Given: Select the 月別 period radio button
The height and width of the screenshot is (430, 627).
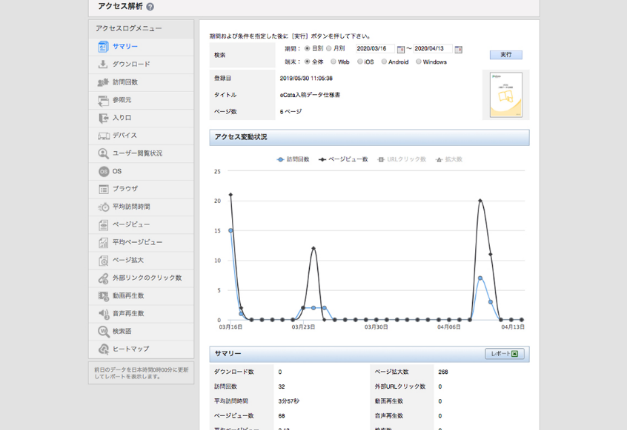Looking at the screenshot, I should (x=330, y=48).
